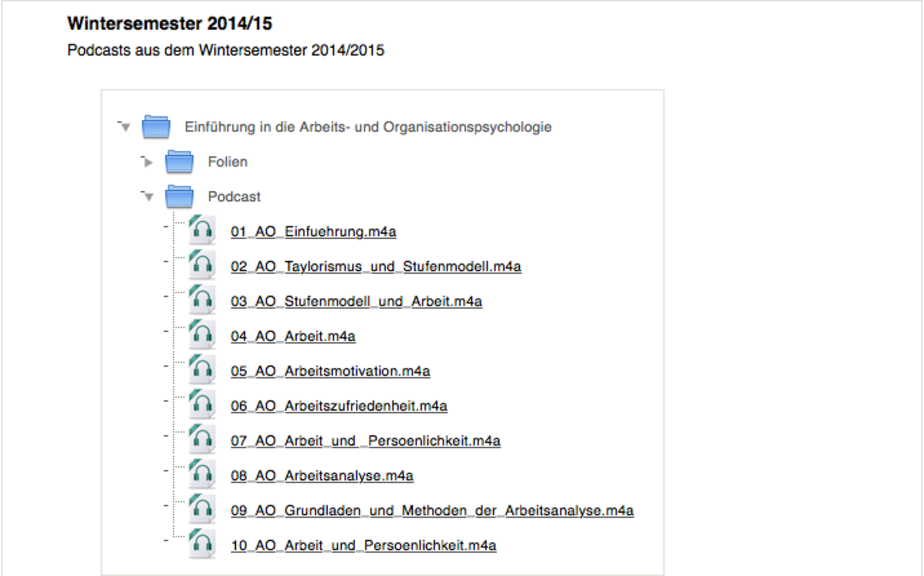The height and width of the screenshot is (576, 924).
Task: Collapse Einführung in die Arbeits- und Organisationspsychologie tree
Action: coord(125,127)
